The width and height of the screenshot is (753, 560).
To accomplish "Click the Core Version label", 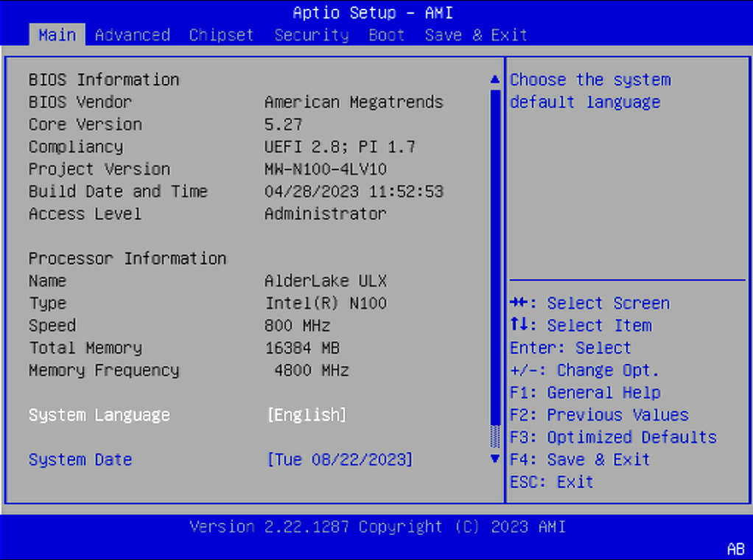I will pos(85,125).
